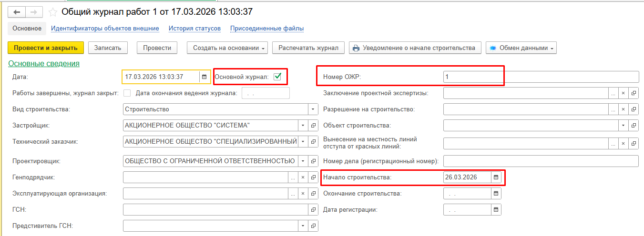
Task: Click the back navigation arrow
Action: pos(17,12)
